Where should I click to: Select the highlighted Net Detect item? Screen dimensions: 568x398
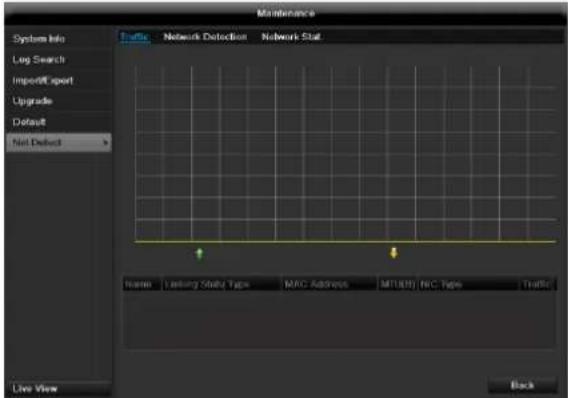59,142
